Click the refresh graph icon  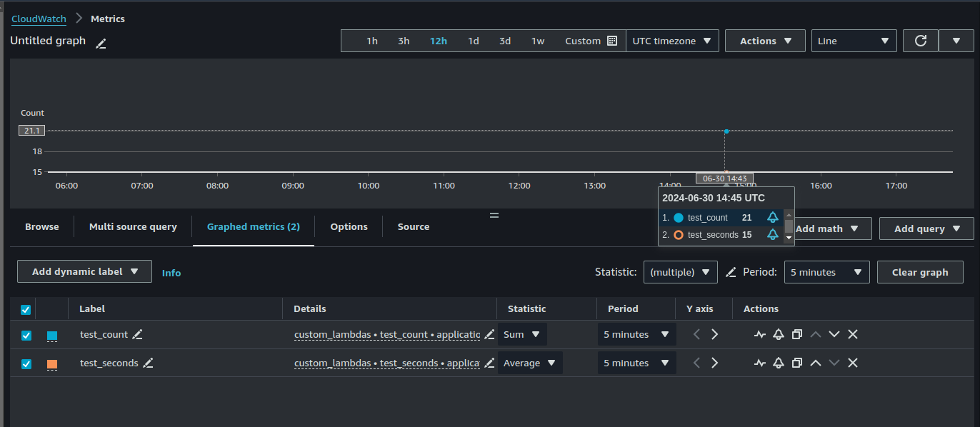coord(920,41)
